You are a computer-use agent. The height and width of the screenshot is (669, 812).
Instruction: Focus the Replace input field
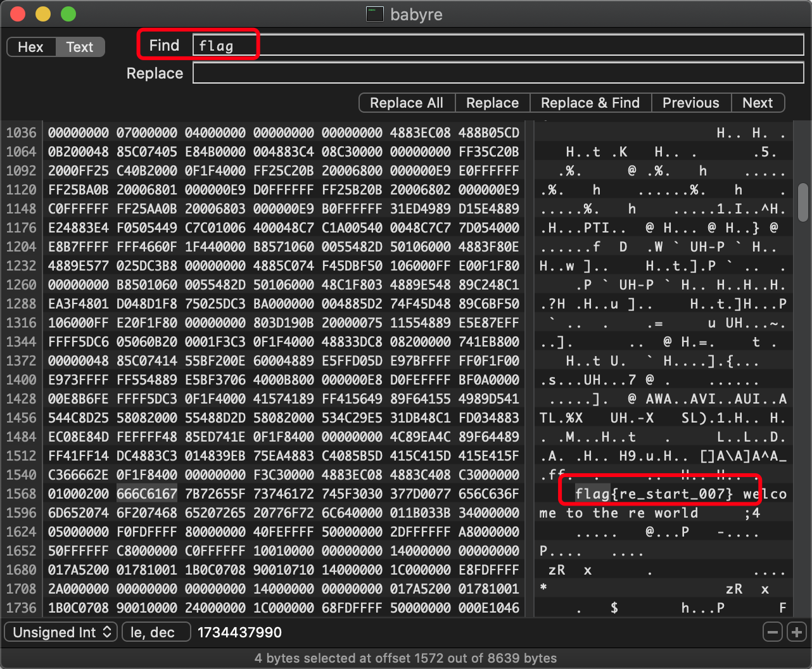[x=498, y=73]
